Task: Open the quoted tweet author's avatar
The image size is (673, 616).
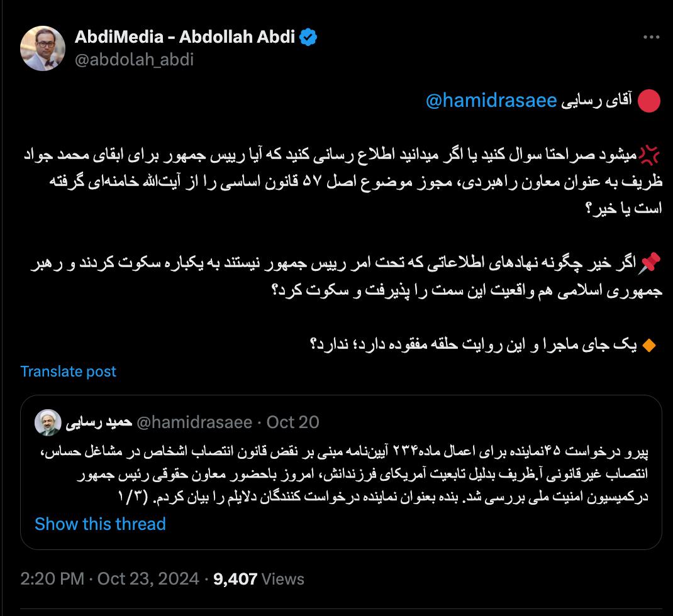Action: point(48,422)
